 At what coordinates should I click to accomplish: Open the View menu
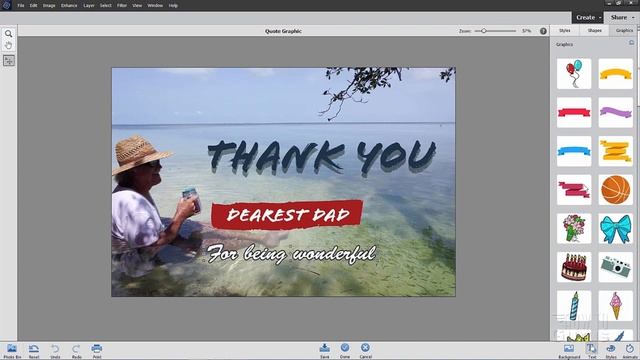pos(137,6)
